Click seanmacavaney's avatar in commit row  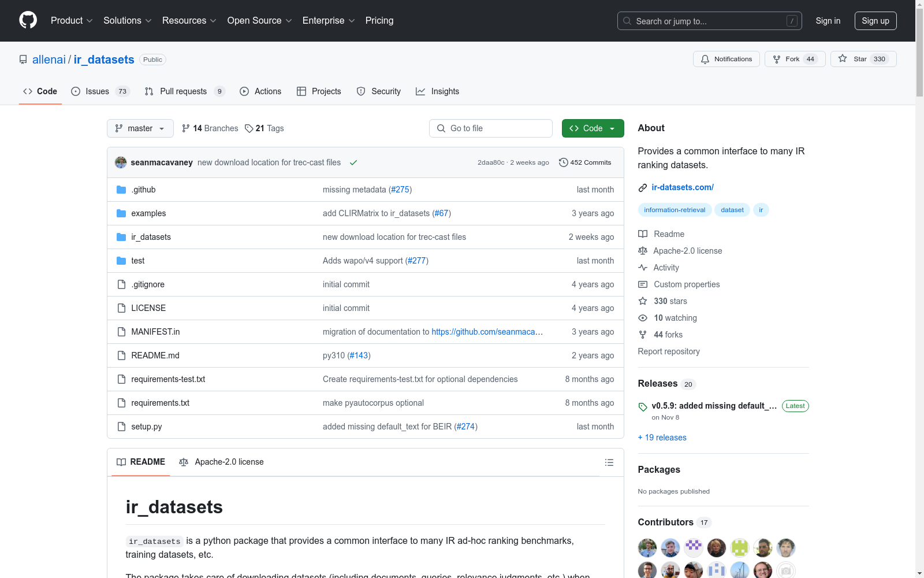121,162
